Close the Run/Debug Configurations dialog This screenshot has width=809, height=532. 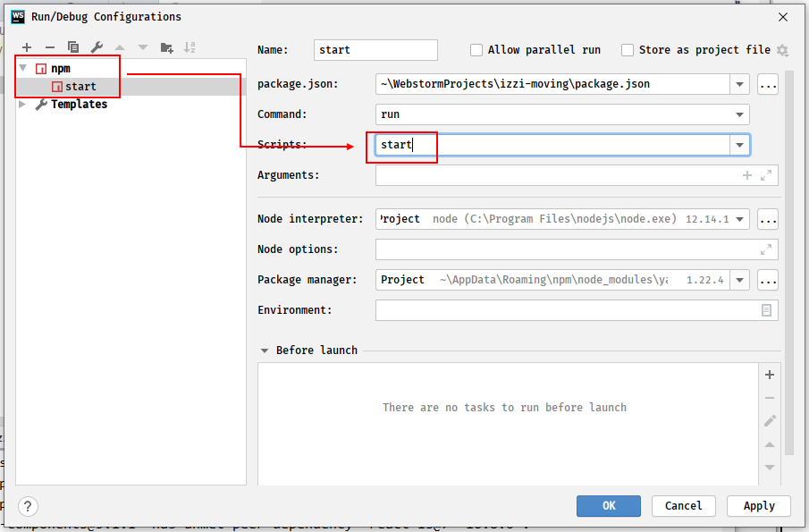click(x=783, y=17)
